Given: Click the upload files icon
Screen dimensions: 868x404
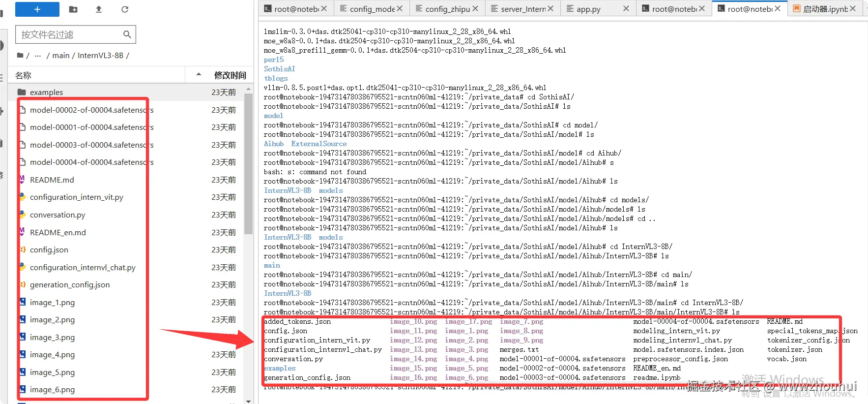Looking at the screenshot, I should pyautogui.click(x=99, y=9).
